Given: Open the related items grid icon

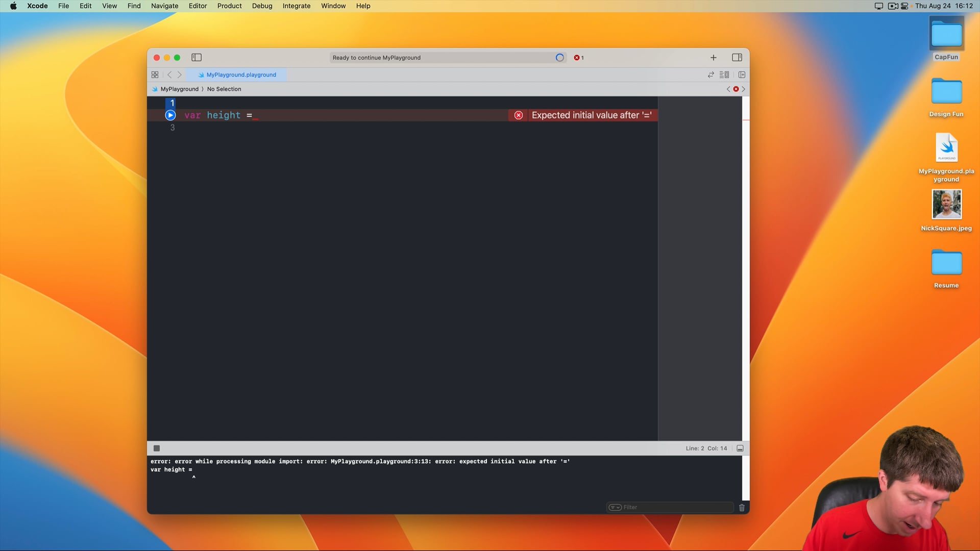Looking at the screenshot, I should [155, 74].
